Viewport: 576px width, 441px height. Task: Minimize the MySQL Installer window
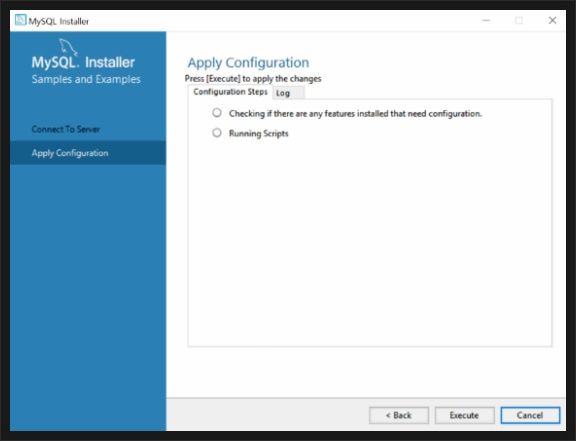486,20
